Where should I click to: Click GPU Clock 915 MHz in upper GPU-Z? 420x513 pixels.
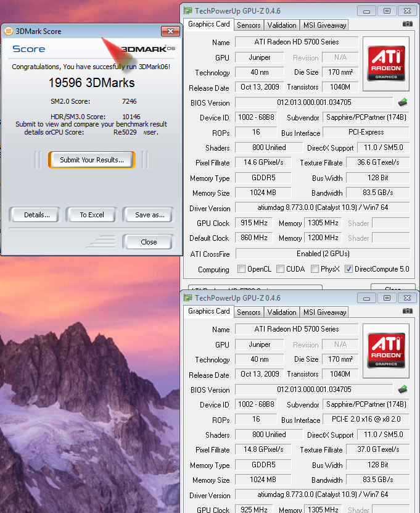coord(254,223)
